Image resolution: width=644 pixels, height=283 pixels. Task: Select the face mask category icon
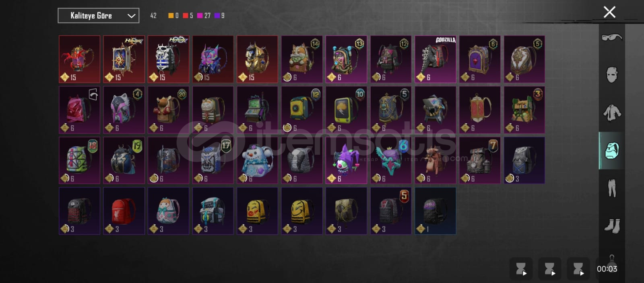[612, 75]
